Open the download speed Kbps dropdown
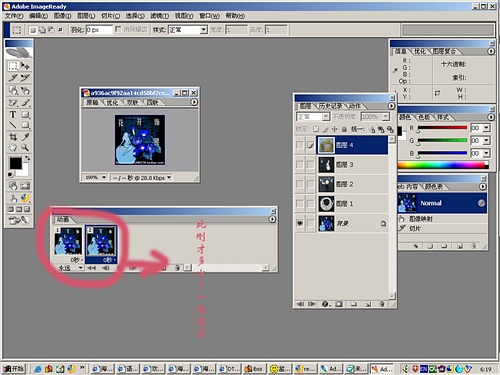 pyautogui.click(x=169, y=177)
